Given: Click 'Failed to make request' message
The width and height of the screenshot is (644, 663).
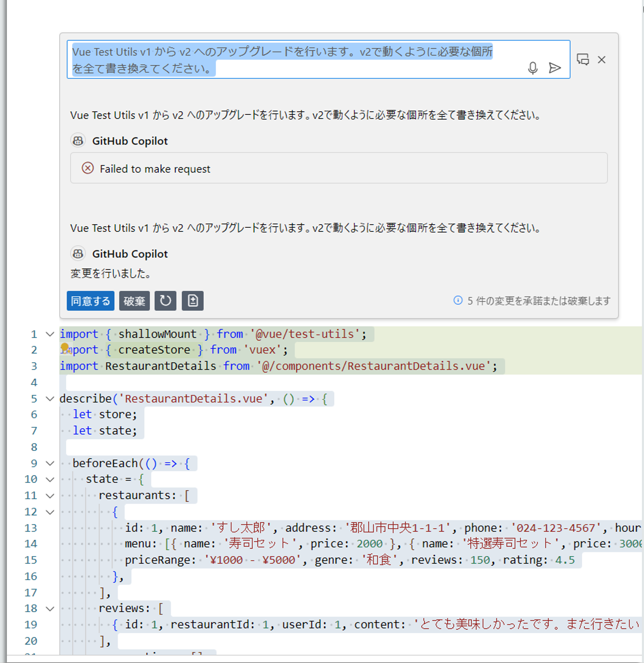Looking at the screenshot, I should 155,169.
